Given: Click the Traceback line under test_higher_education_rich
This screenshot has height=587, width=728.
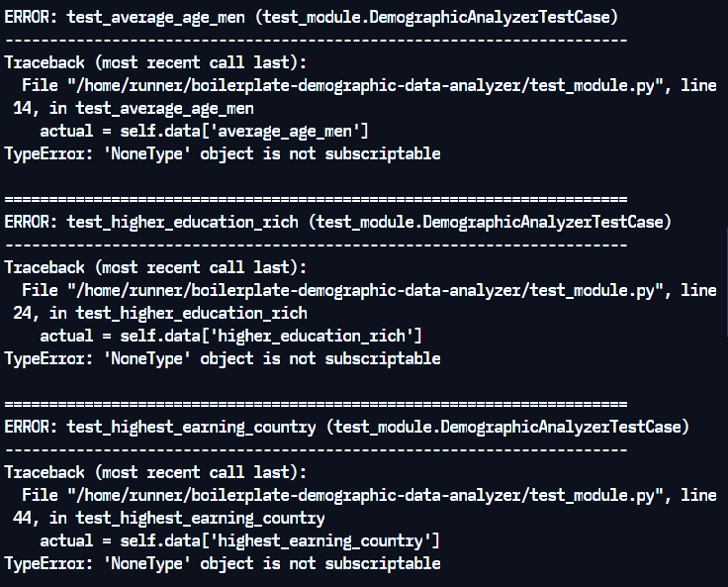Looking at the screenshot, I should [155, 267].
